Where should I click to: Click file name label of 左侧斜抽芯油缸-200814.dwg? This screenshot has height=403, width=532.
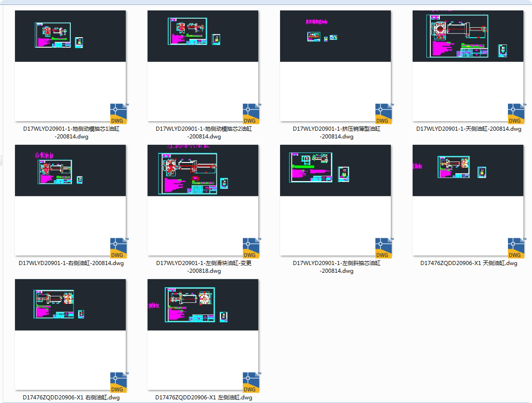(336, 267)
